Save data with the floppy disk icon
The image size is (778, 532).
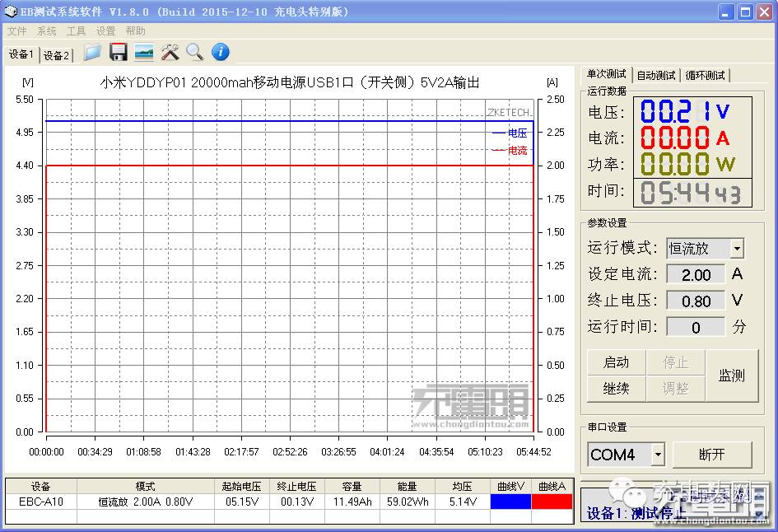(x=118, y=52)
